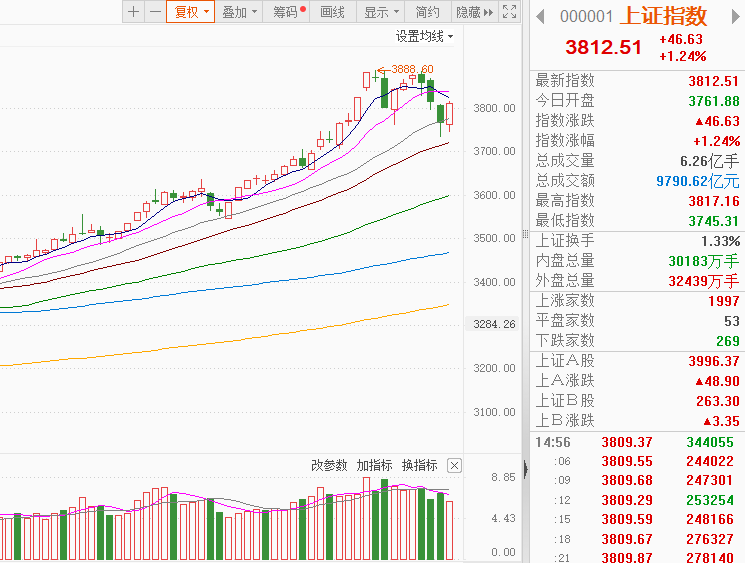Click the 上涨家数 value 1997

(x=724, y=301)
